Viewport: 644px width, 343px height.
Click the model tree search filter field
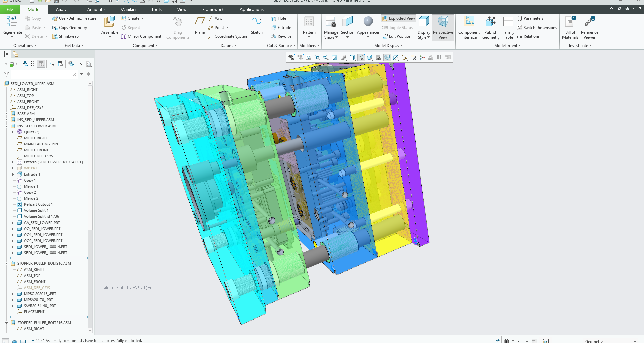coord(42,74)
